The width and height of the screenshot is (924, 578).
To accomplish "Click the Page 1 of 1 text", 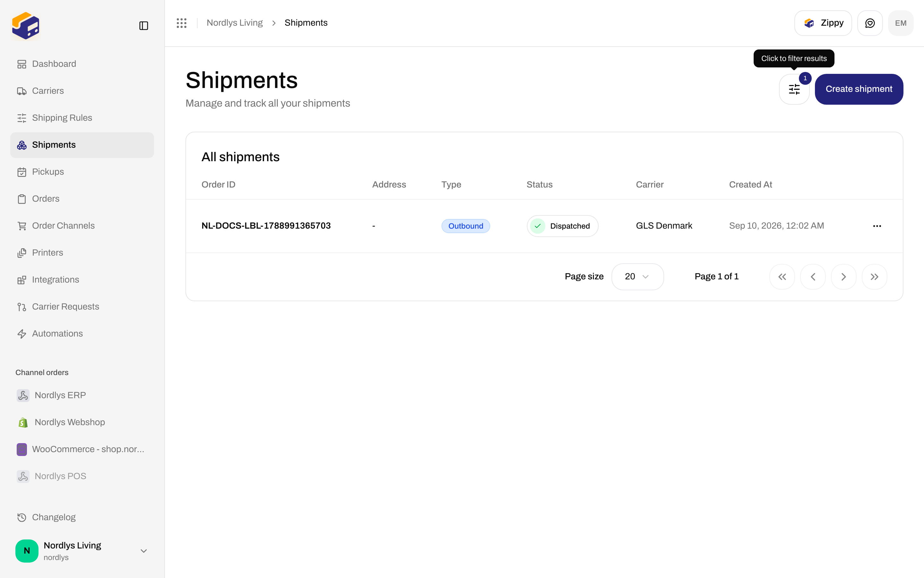I will pos(716,276).
